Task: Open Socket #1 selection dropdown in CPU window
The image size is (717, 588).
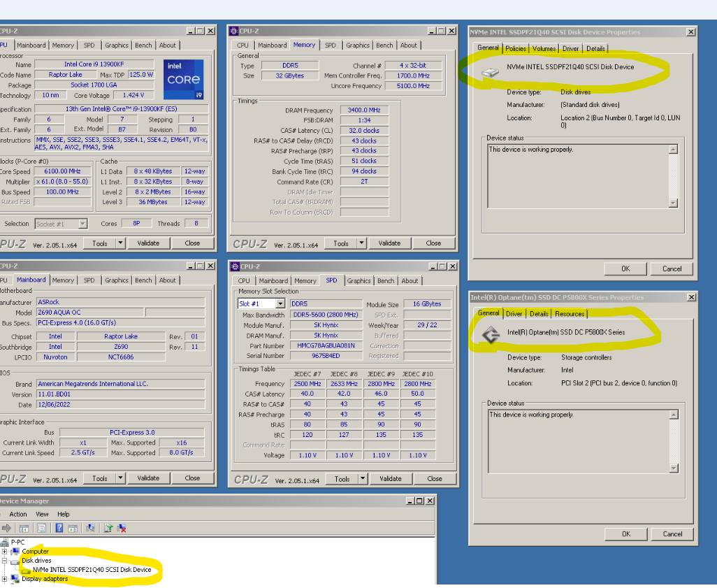Action: [82, 224]
